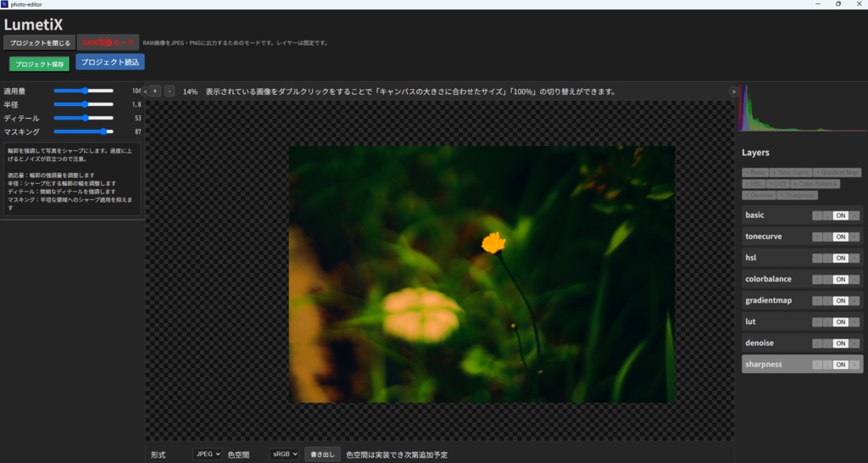
Task: Remove the tonecurve layer with ×
Action: [x=854, y=237]
